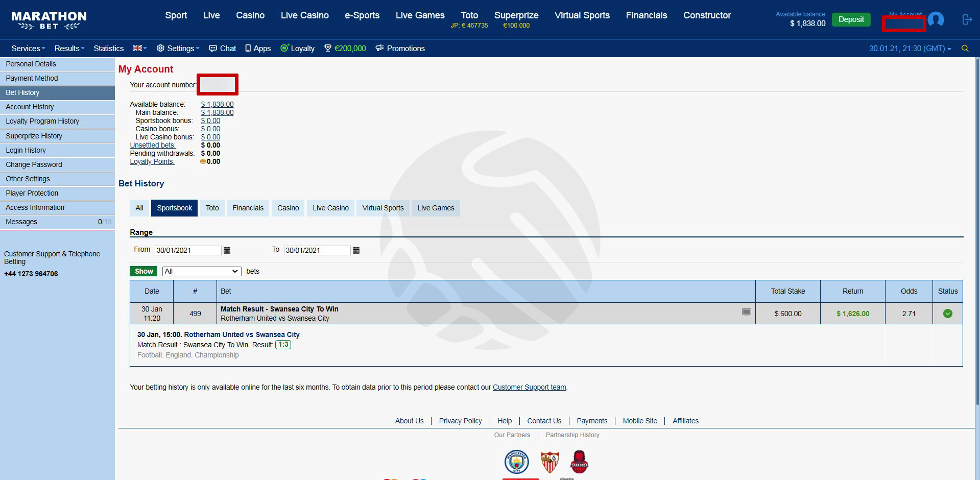The width and height of the screenshot is (980, 480).
Task: Select the All bet history tab
Action: 139,208
